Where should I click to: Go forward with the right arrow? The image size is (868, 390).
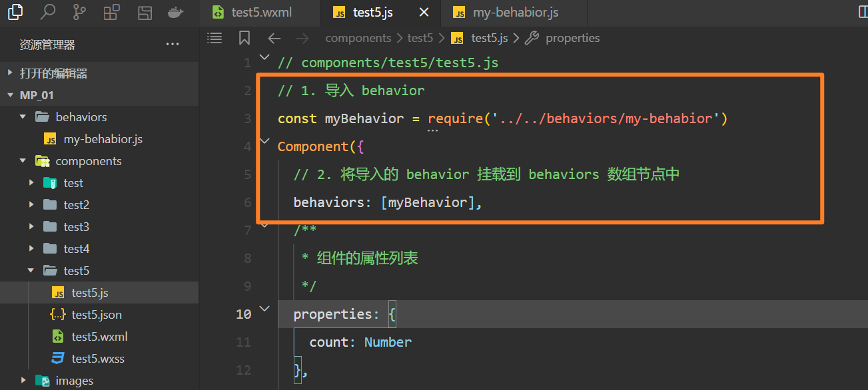(x=302, y=38)
